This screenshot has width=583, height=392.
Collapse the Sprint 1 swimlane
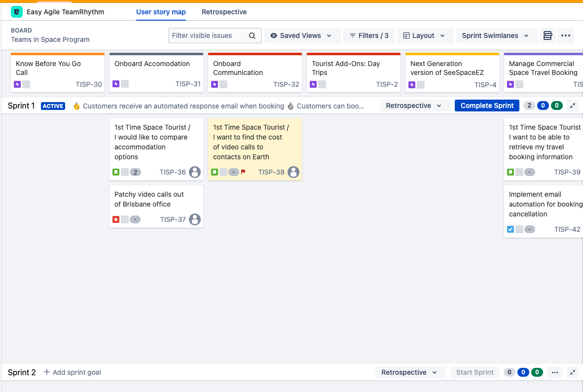tap(573, 106)
